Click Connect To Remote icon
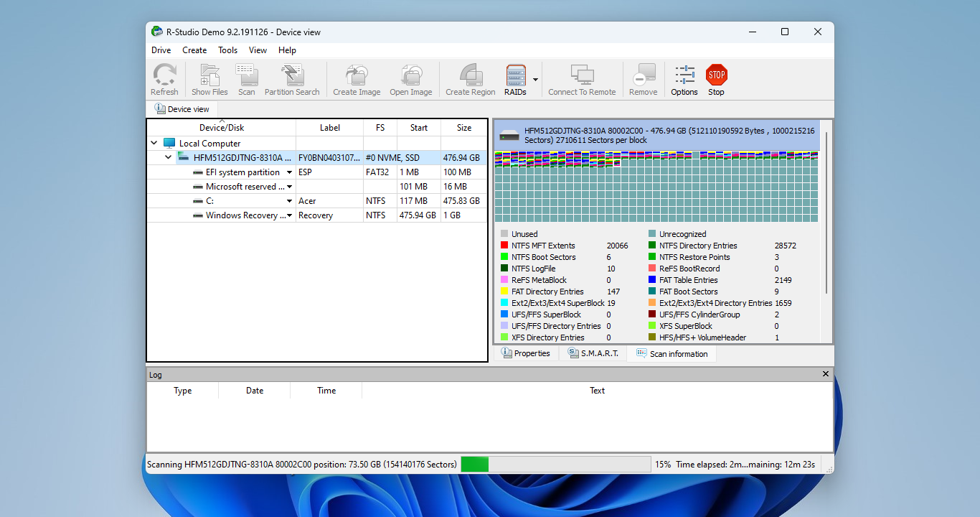 (582, 80)
